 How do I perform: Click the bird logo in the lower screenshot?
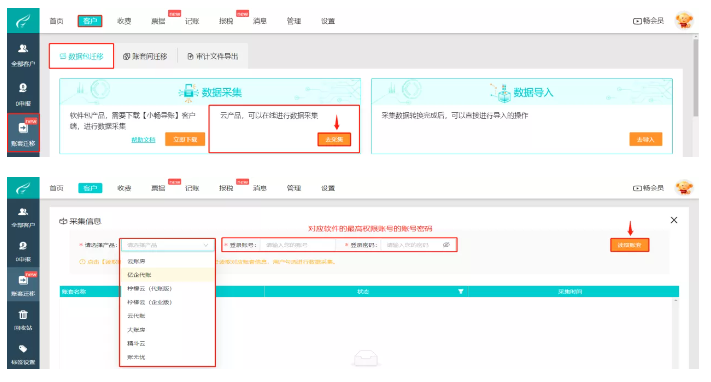(23, 188)
